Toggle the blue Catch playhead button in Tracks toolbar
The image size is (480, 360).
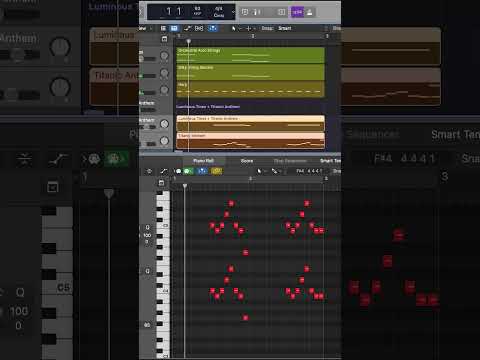coord(212,28)
